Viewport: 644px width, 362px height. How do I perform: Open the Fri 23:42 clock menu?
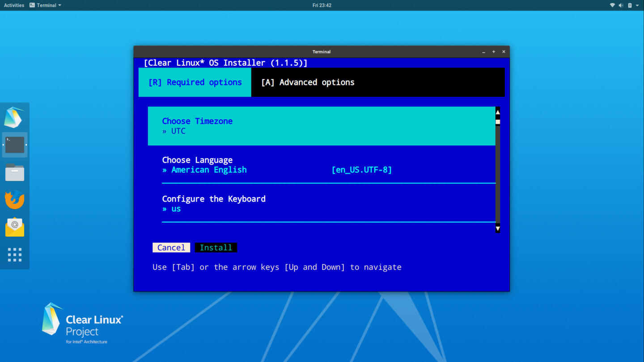[322, 5]
